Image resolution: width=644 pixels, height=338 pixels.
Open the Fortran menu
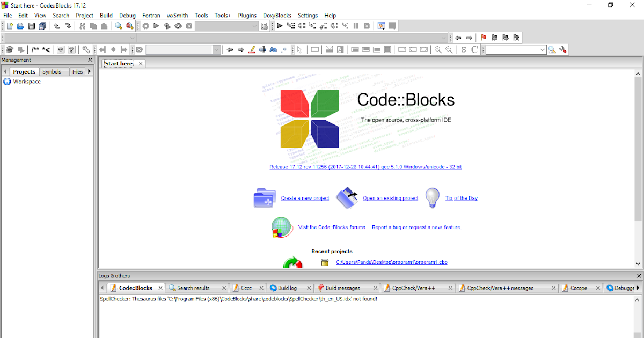click(151, 16)
